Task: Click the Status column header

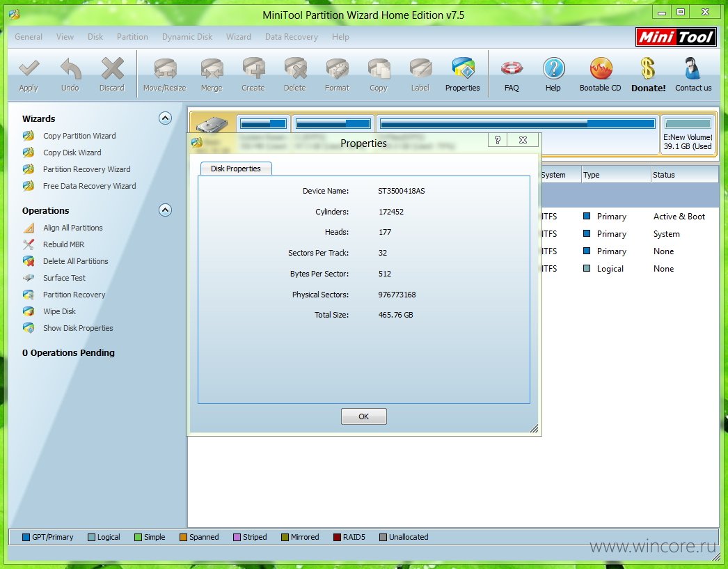Action: tap(684, 175)
